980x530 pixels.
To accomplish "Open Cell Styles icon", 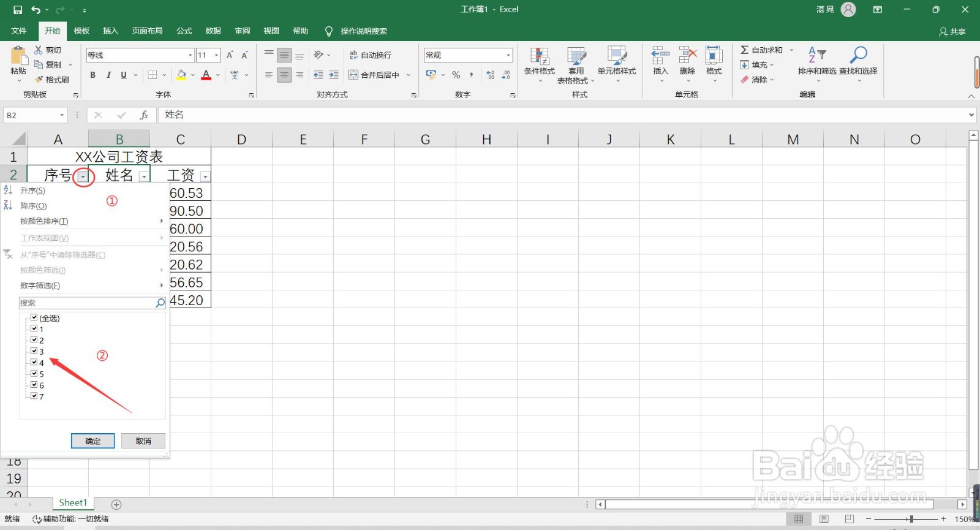I will [x=617, y=56].
